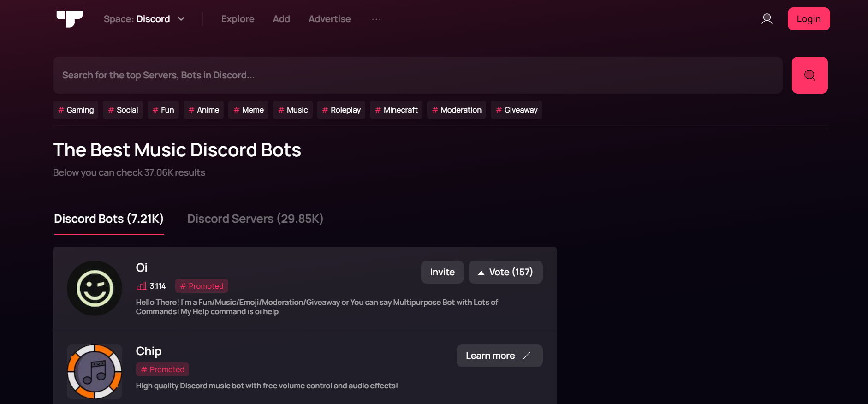Open the three-dots more menu
This screenshot has width=868, height=404.
(x=376, y=19)
